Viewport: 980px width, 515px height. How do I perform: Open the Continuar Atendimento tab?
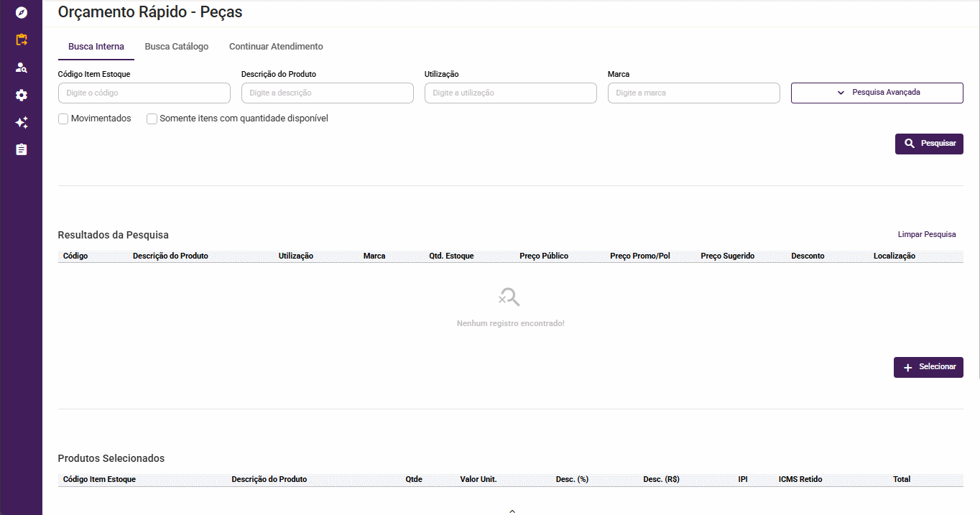[276, 47]
